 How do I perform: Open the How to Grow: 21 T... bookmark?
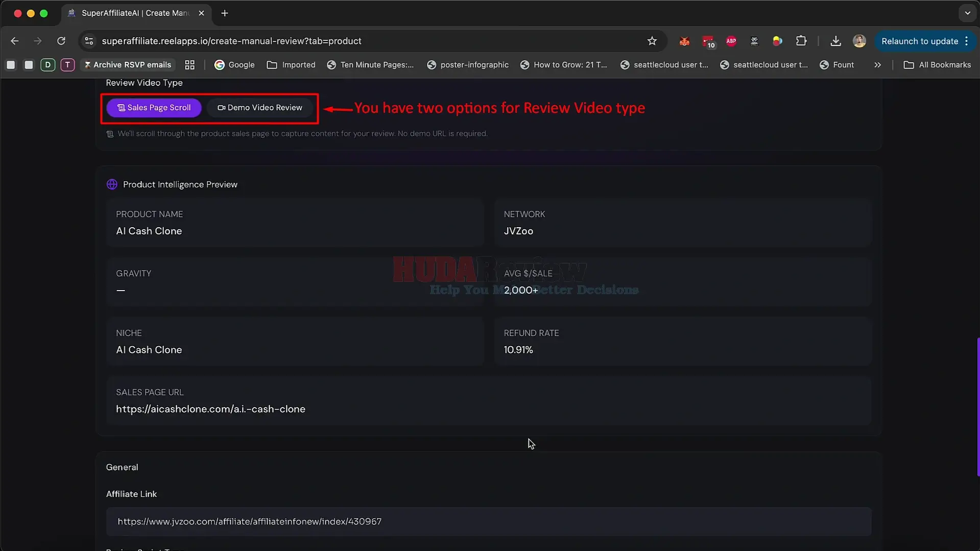point(564,65)
